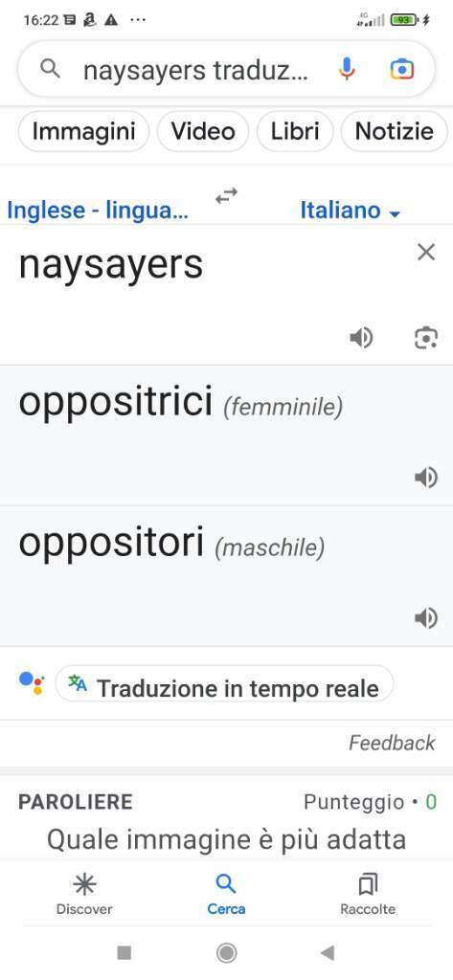Tap the magnifying glass in the search bar

(x=50, y=69)
